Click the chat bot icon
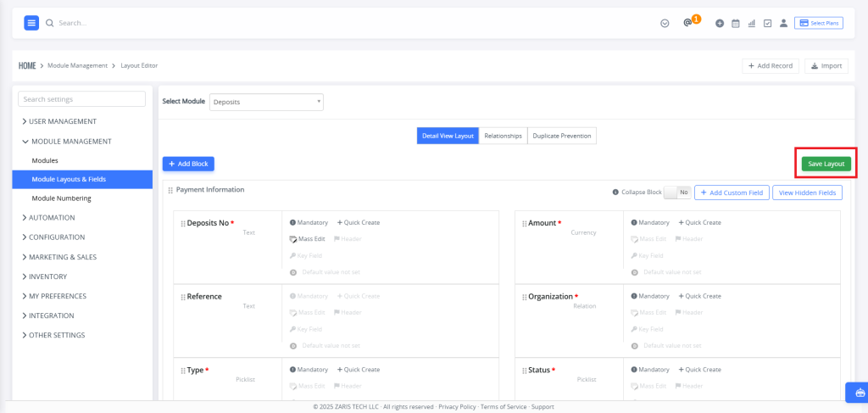The image size is (868, 413). point(860,393)
